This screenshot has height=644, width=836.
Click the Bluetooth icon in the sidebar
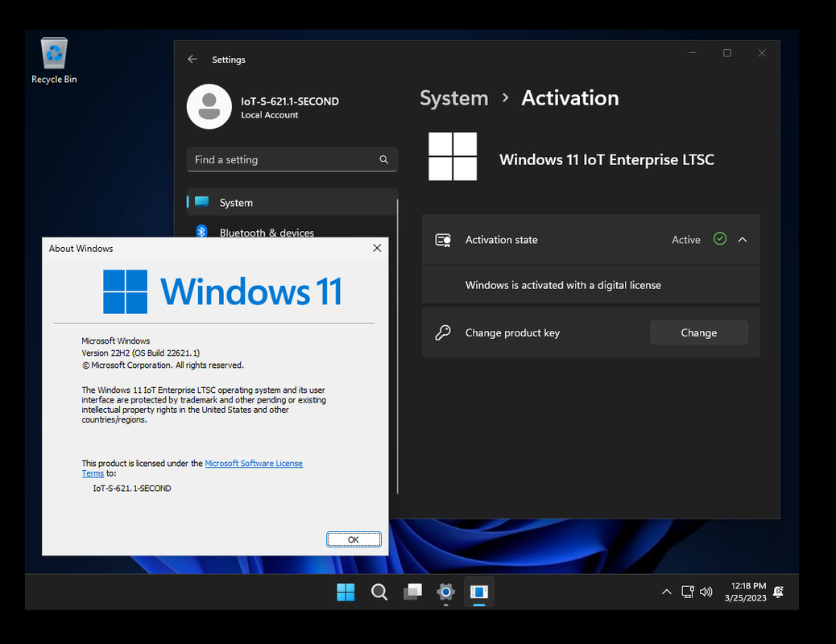(201, 231)
